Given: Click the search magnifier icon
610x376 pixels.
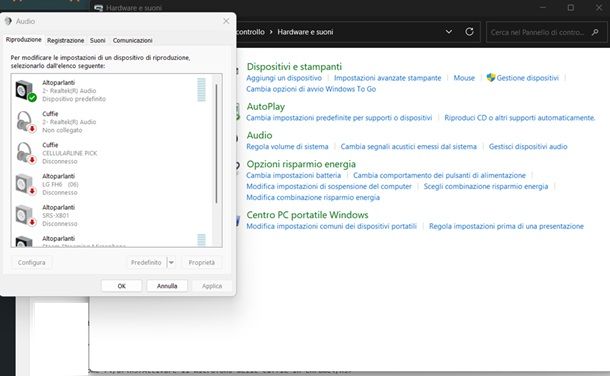Looking at the screenshot, I should click(595, 32).
